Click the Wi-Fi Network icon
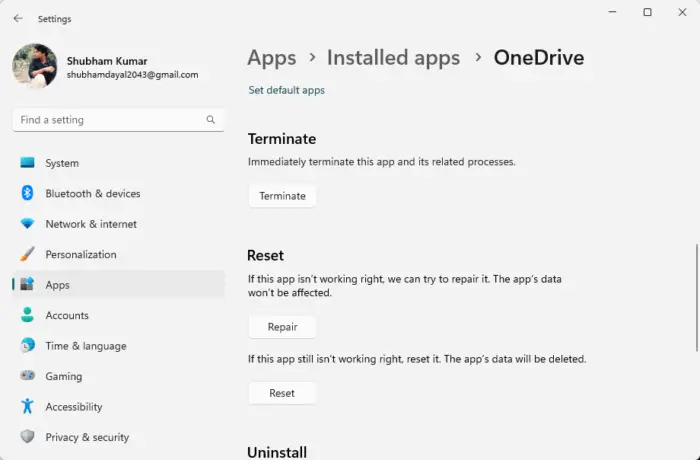700x460 pixels. (x=27, y=223)
